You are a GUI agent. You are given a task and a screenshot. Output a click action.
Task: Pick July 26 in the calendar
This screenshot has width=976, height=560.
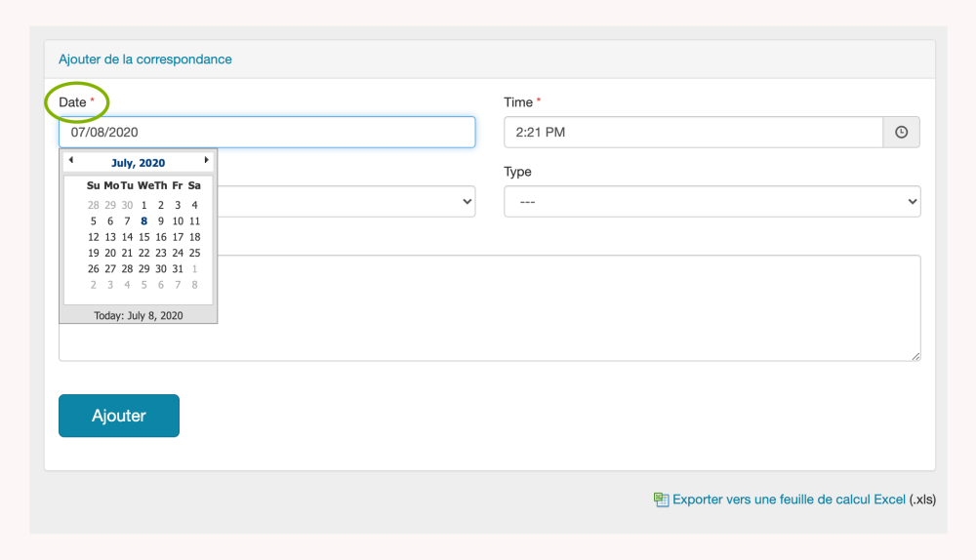(93, 268)
